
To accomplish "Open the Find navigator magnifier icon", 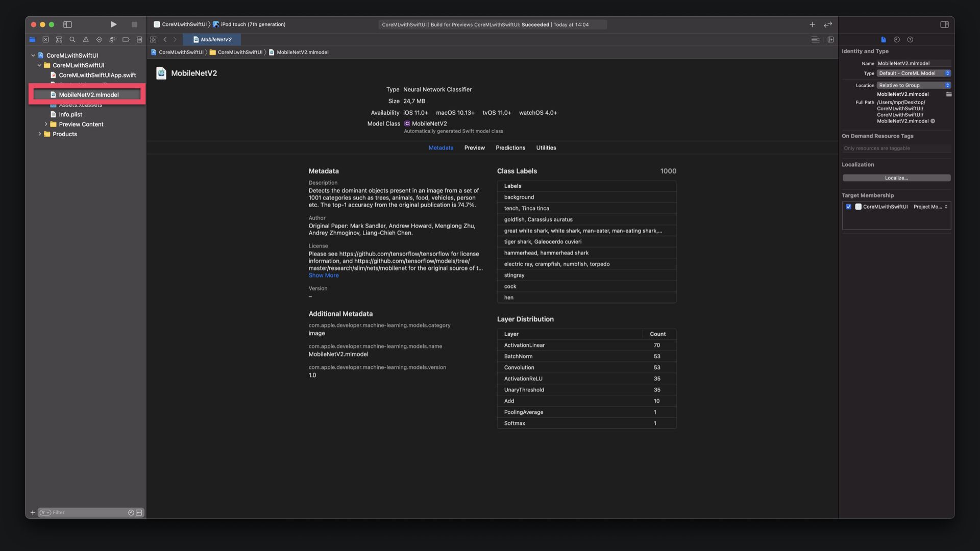I will click(x=72, y=39).
